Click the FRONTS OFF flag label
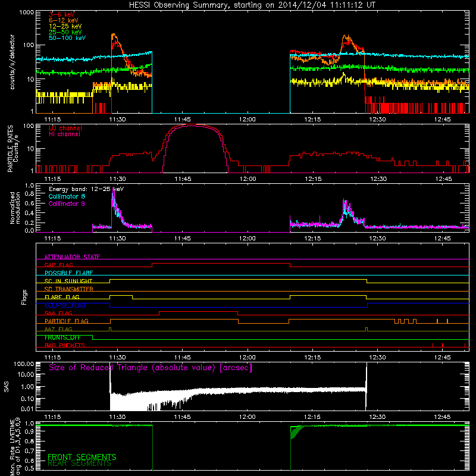Image resolution: width=476 pixels, height=476 pixels. click(62, 337)
